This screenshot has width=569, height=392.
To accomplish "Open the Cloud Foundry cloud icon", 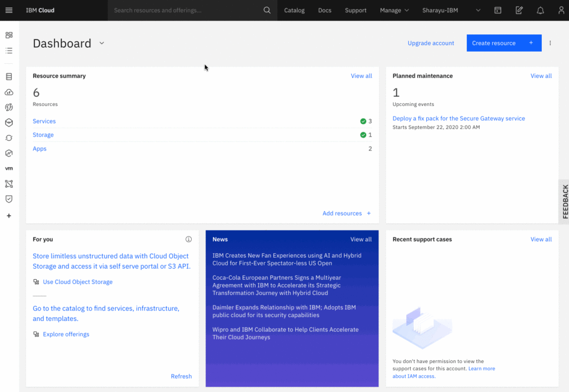I will 9,92.
